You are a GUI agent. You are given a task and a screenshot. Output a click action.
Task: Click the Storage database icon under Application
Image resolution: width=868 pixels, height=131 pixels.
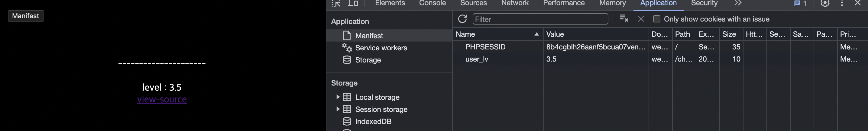(x=347, y=60)
